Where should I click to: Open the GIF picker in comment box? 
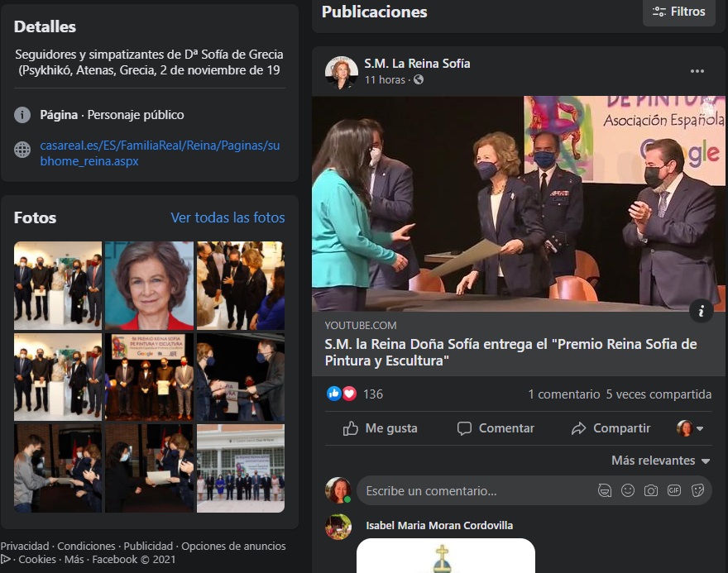[674, 490]
